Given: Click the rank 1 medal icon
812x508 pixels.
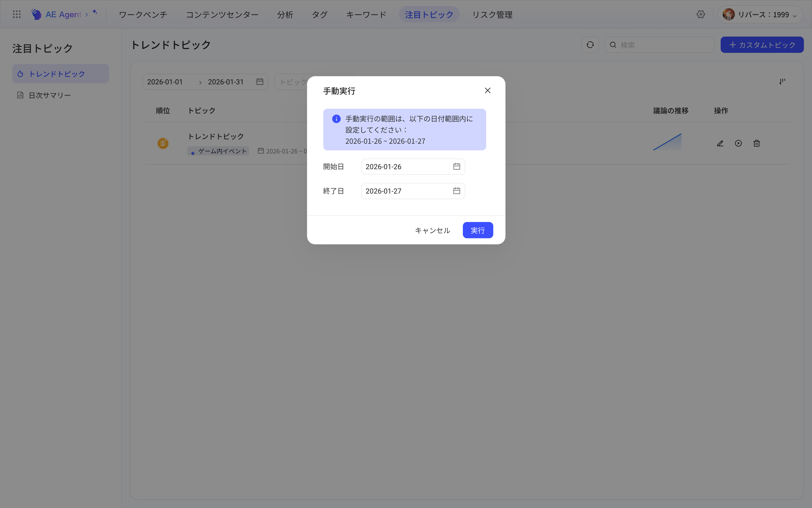Looking at the screenshot, I should [163, 144].
